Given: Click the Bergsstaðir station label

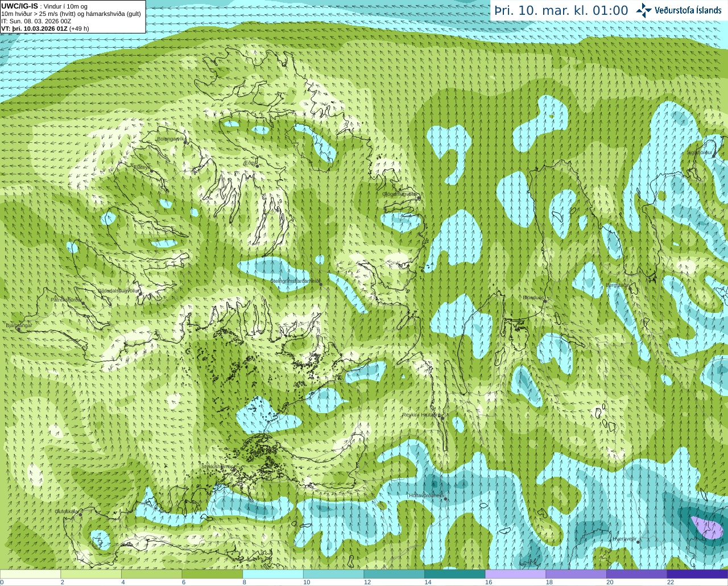Looking at the screenshot, I should tap(618, 285).
